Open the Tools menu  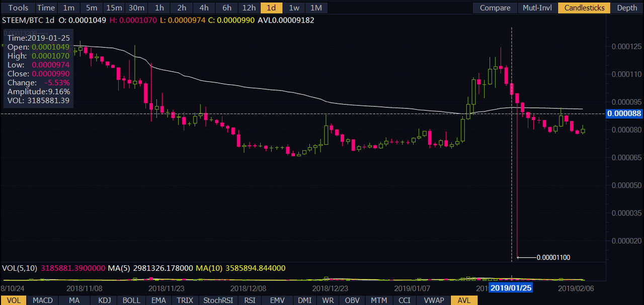click(18, 8)
